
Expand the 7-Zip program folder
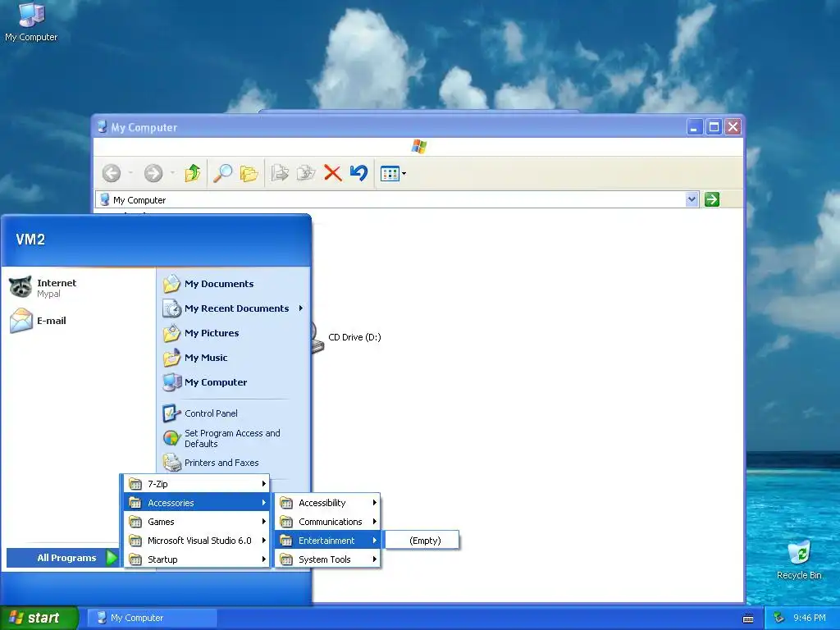coord(197,484)
